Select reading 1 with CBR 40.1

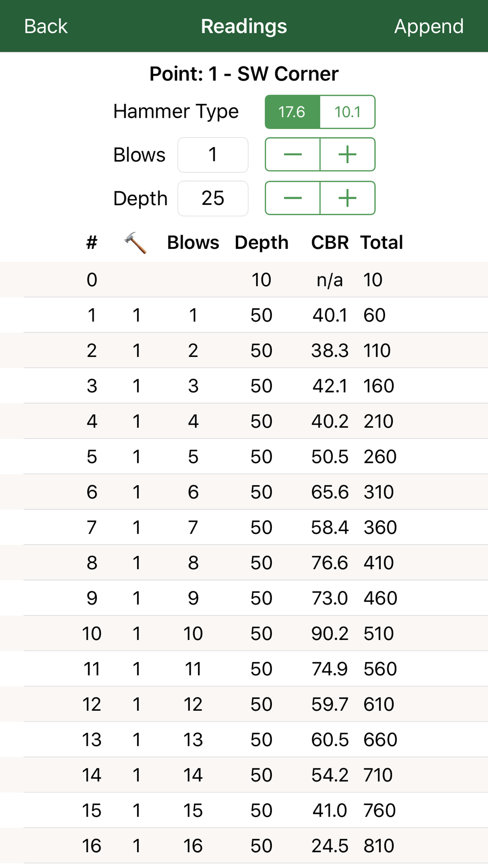(244, 315)
